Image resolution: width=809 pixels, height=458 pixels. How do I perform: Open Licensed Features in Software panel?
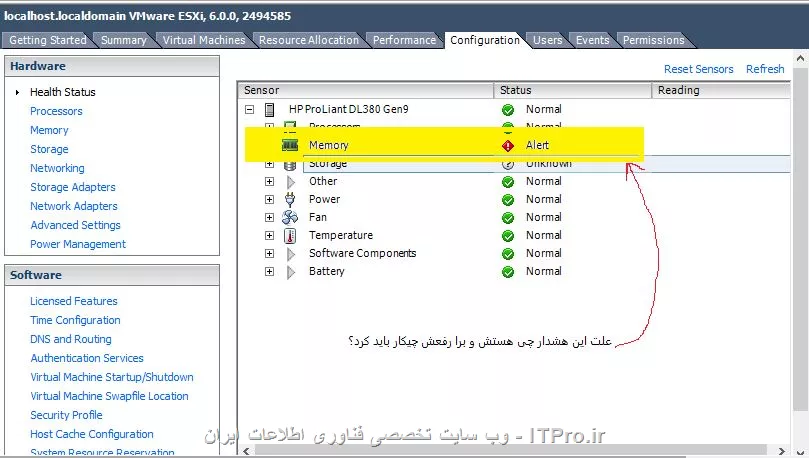click(73, 301)
